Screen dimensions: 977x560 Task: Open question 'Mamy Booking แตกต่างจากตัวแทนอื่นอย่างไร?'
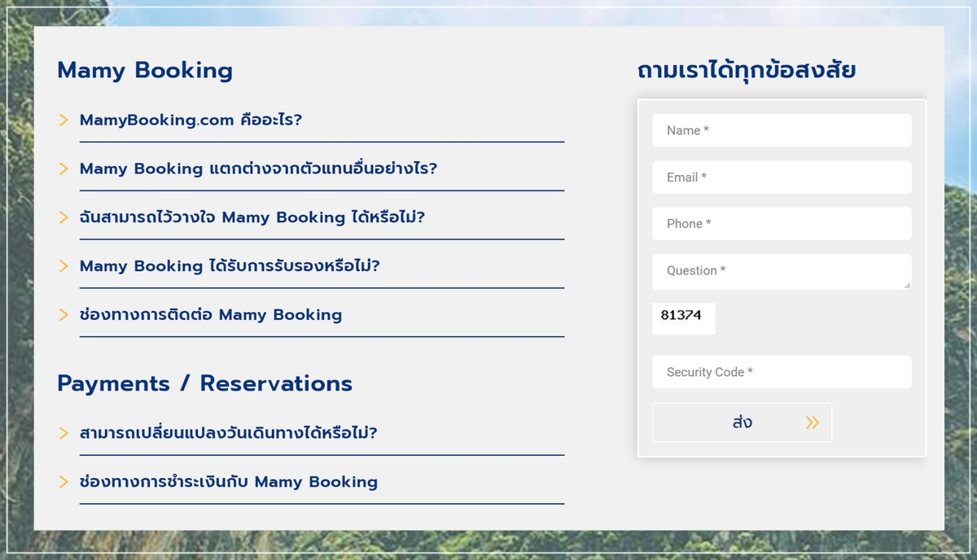point(258,168)
